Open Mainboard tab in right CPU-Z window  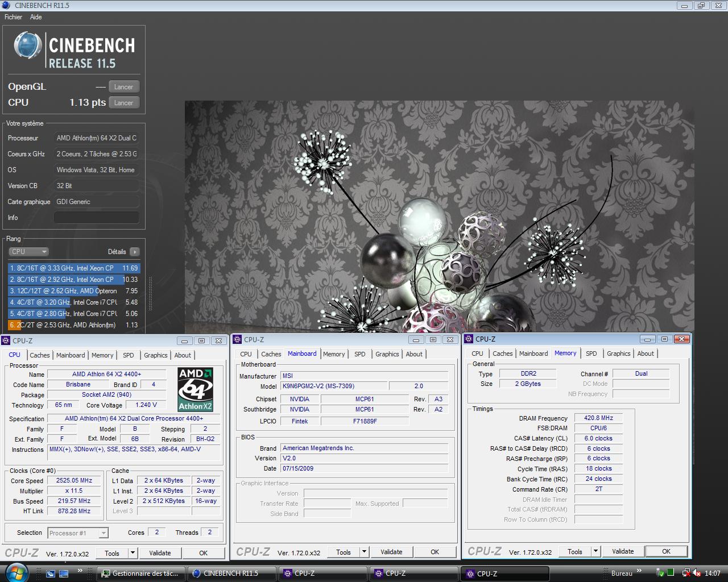pyautogui.click(x=533, y=354)
